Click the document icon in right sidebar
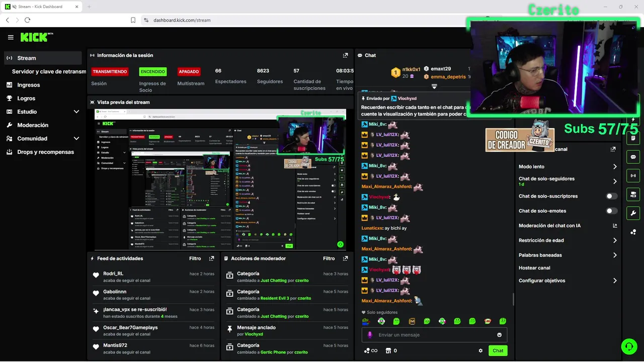644x362 pixels. (633, 138)
